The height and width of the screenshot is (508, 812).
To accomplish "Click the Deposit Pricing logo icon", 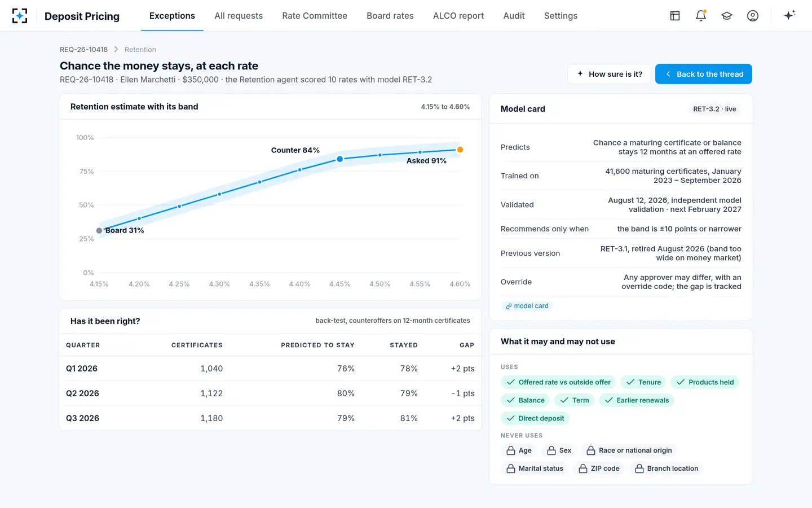I will (x=20, y=16).
